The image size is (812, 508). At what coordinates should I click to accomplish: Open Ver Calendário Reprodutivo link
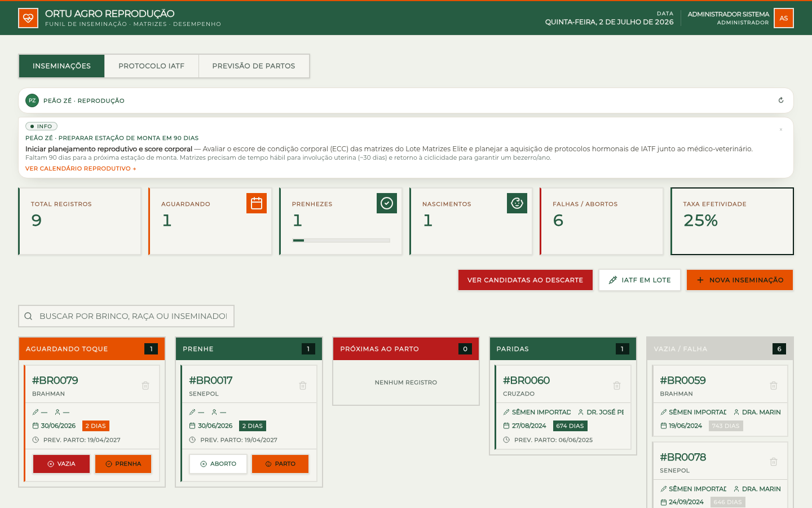[81, 169]
